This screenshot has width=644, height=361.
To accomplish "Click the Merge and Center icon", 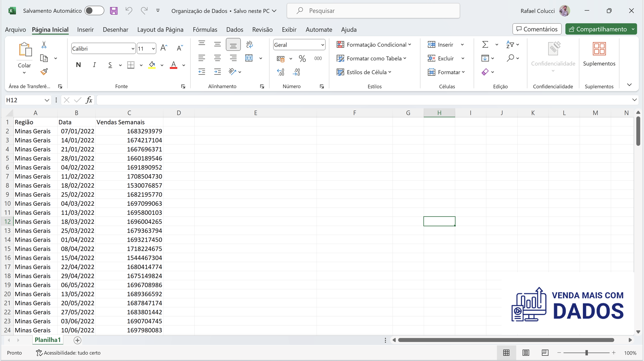I will pos(249,58).
